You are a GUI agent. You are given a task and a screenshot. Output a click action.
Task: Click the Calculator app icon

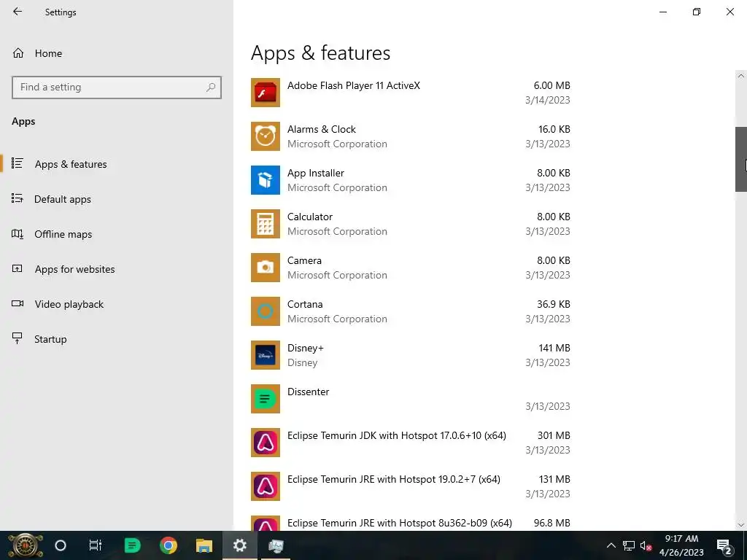(266, 224)
